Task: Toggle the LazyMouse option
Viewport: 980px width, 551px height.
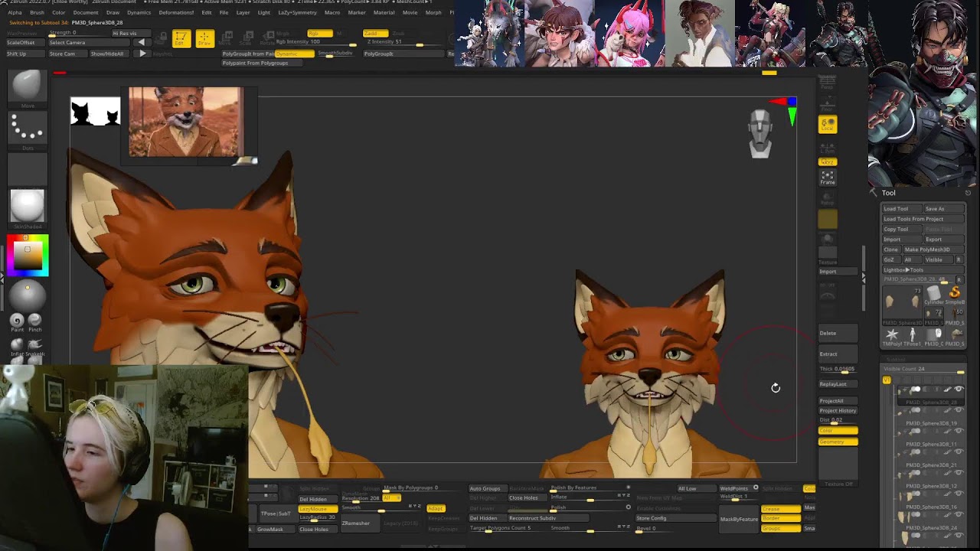Action: click(x=318, y=509)
